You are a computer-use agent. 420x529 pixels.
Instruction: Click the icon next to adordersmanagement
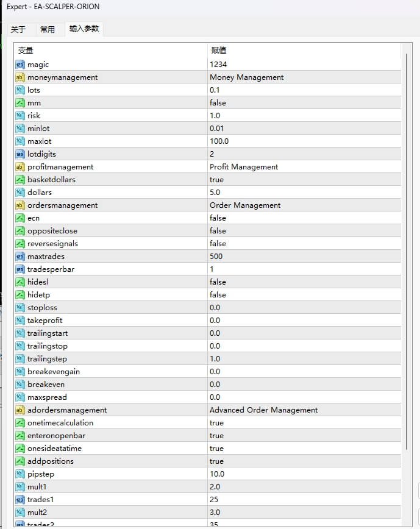[x=20, y=410]
